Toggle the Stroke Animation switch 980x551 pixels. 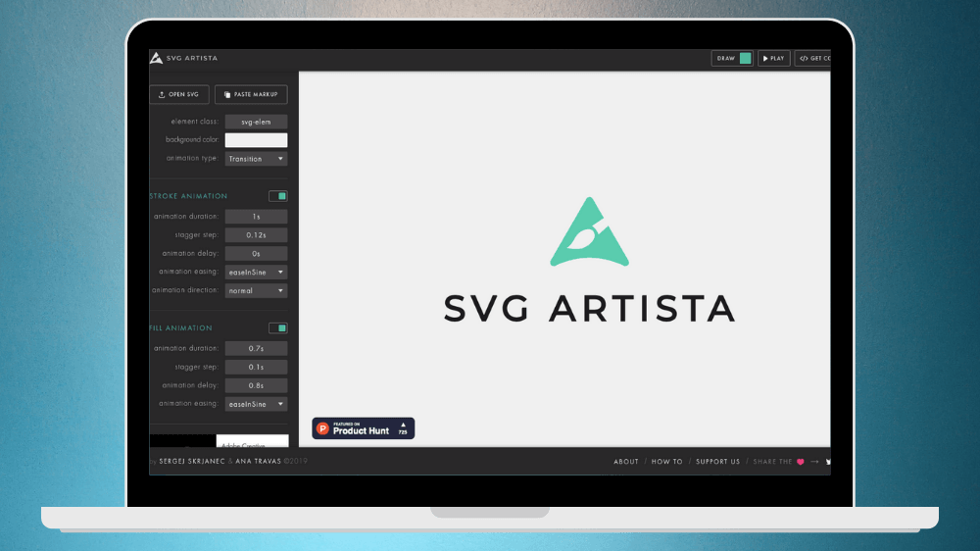click(x=278, y=196)
